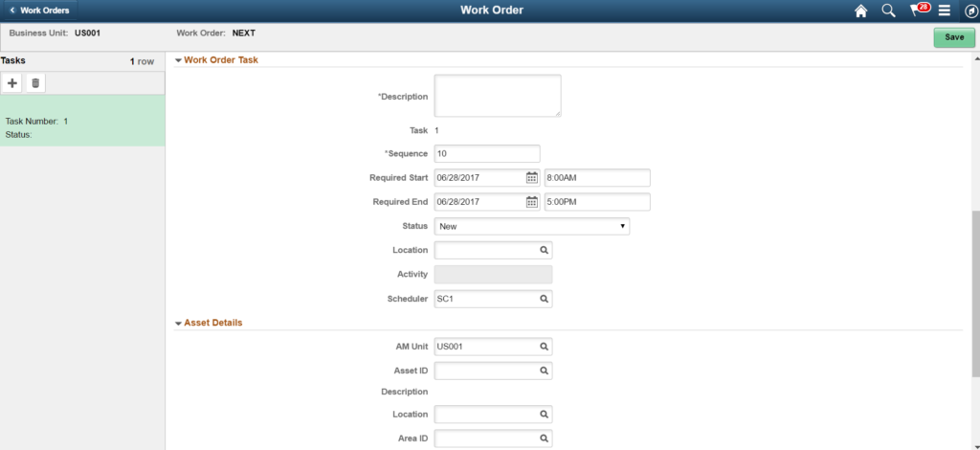Add a new task with plus icon
980x450 pixels.
pyautogui.click(x=12, y=83)
